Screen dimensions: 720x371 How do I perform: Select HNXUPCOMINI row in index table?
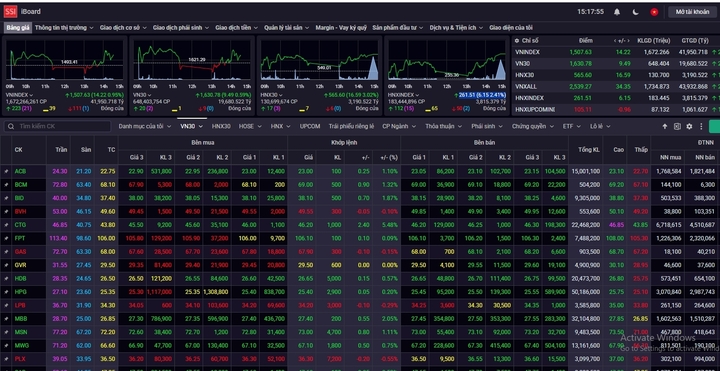point(615,109)
